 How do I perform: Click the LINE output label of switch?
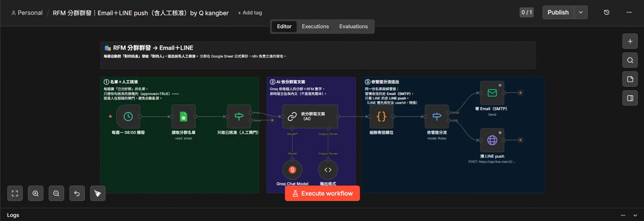coord(455,121)
